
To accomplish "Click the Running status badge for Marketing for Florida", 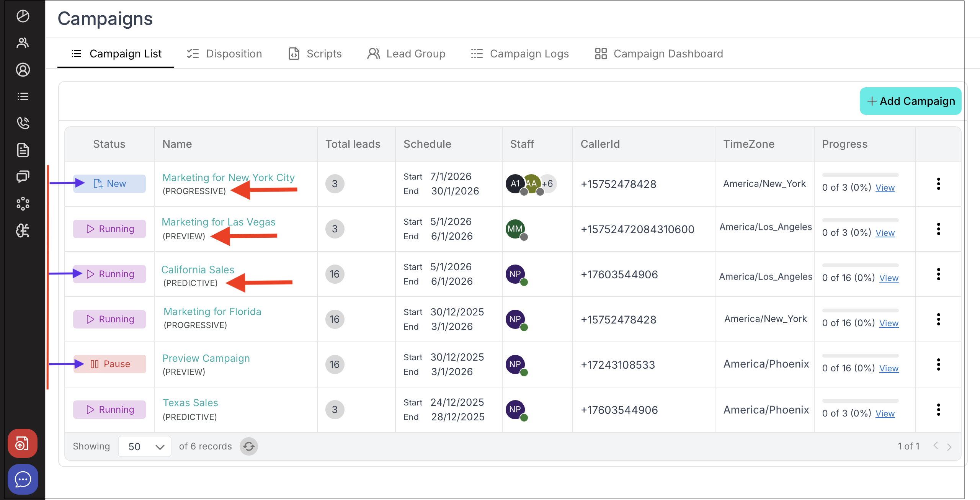I will coord(110,319).
